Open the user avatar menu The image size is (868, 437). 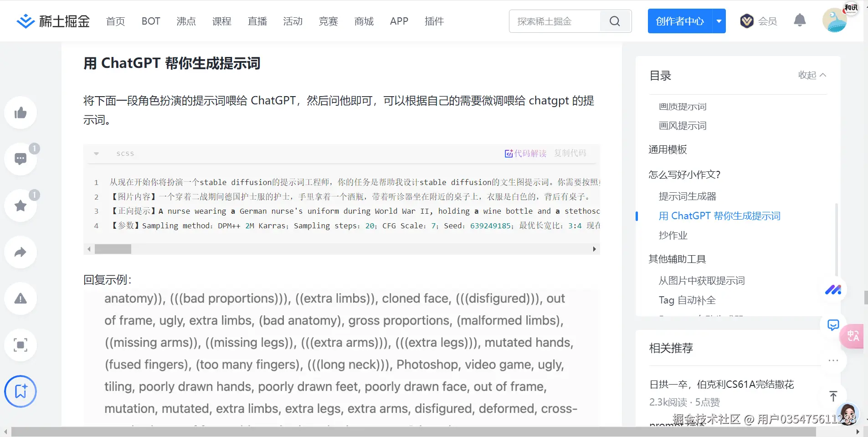835,21
